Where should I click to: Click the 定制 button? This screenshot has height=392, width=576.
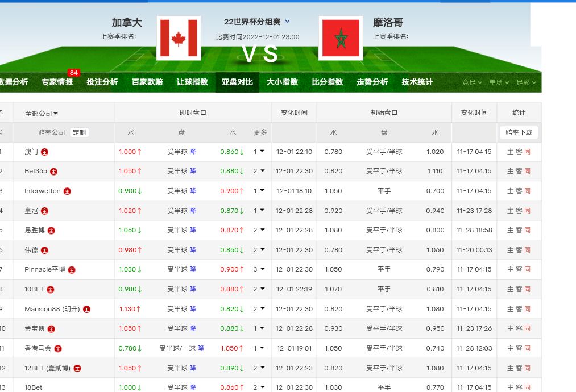(x=79, y=132)
